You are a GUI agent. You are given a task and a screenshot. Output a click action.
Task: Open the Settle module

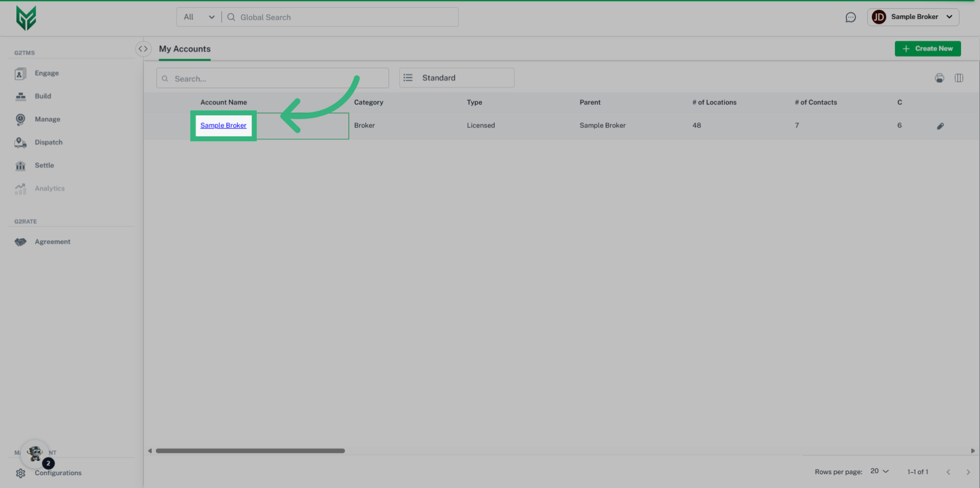(x=44, y=165)
